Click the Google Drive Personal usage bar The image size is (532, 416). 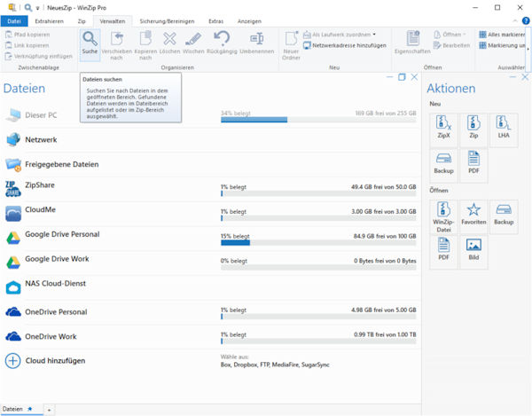pos(318,243)
